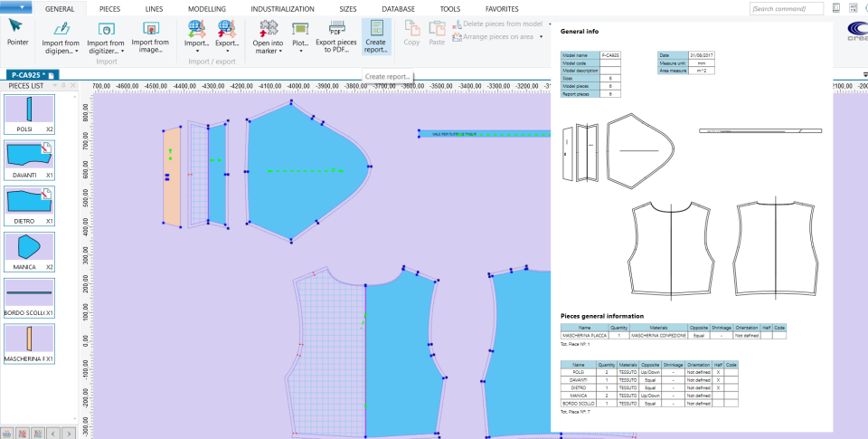Image resolution: width=868 pixels, height=439 pixels.
Task: Switch to the LINES ribbon tab
Action: pos(154,9)
